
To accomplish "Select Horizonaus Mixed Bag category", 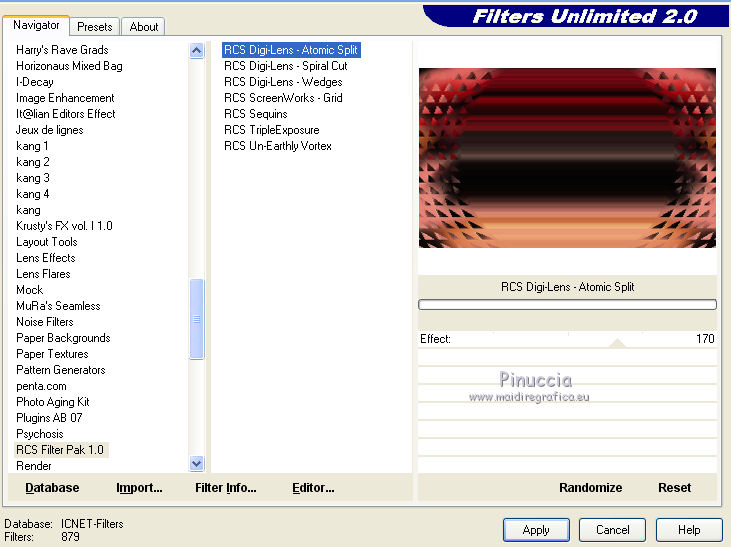I will pyautogui.click(x=69, y=66).
